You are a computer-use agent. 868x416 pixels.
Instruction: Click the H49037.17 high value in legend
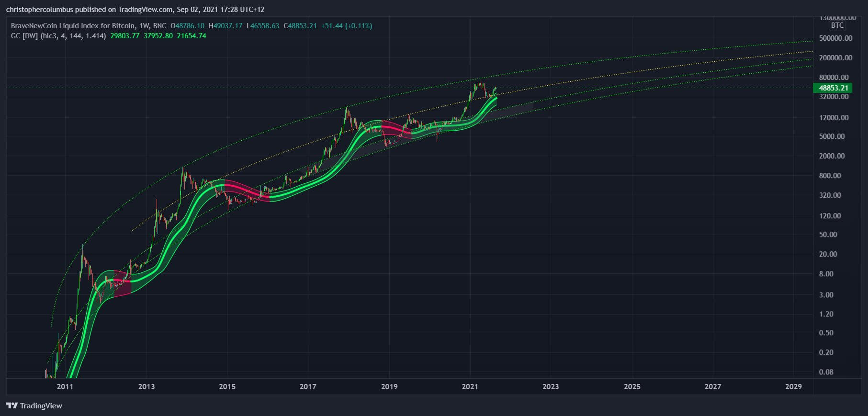coord(225,26)
